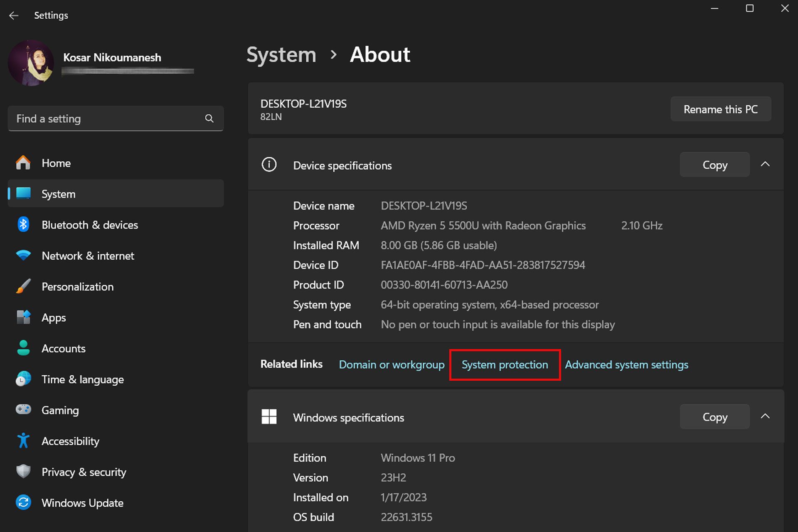Open System protection link
The image size is (798, 532).
(x=505, y=365)
